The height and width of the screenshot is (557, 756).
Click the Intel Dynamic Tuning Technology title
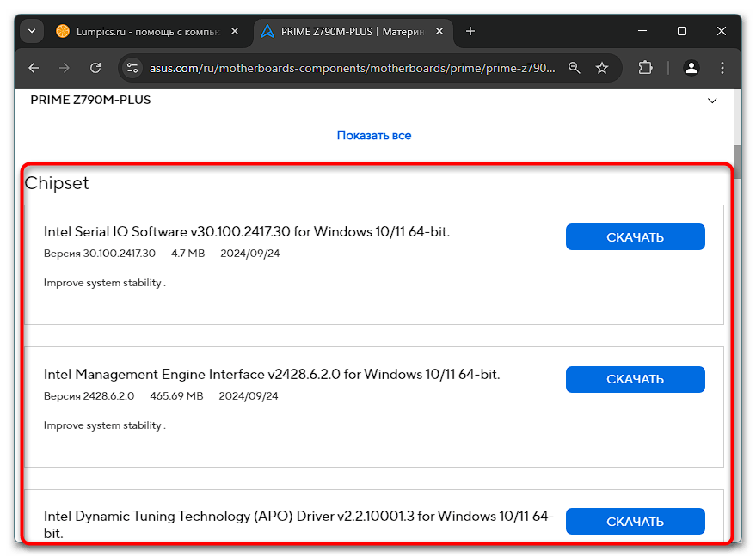coord(298,524)
